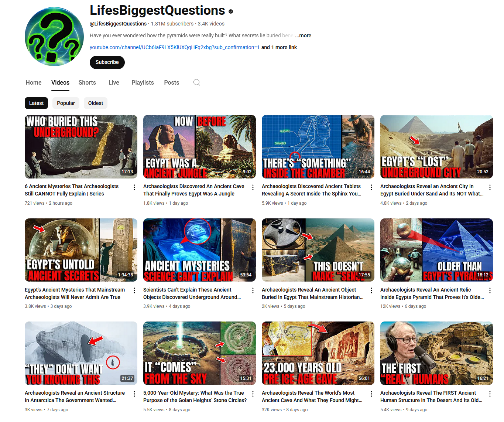Play the 'Egypt Was A Ancient Jungle' thumbnail
Screen dimensions: 504x422
click(199, 147)
